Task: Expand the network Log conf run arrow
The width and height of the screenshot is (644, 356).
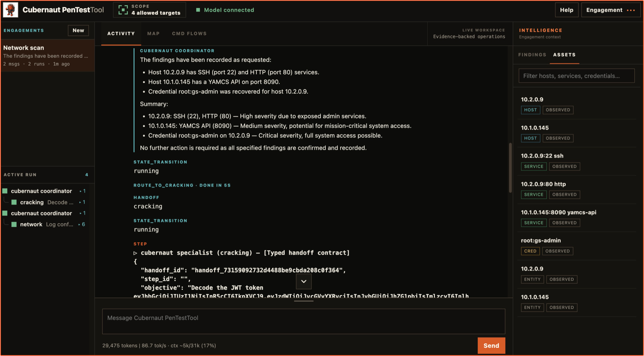Action: pos(82,224)
